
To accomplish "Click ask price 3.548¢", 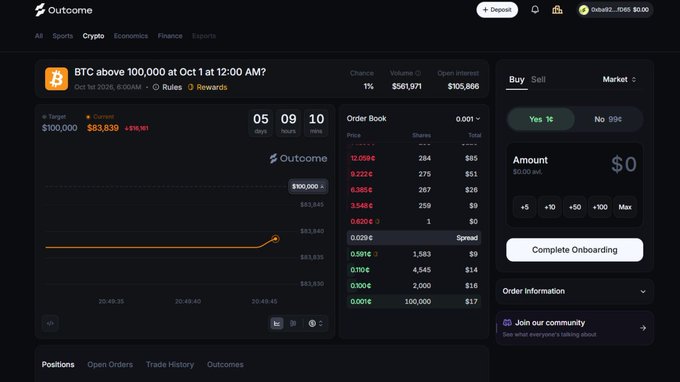I will coord(361,206).
